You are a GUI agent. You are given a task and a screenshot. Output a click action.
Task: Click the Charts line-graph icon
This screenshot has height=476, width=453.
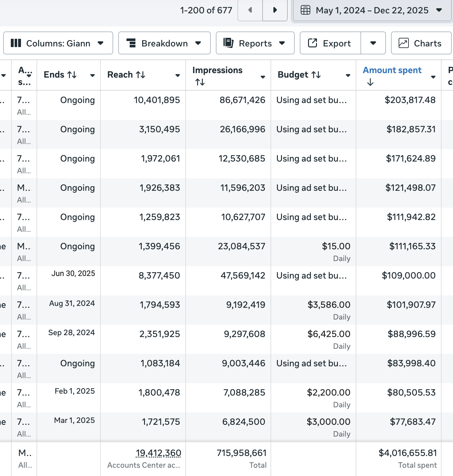(x=404, y=43)
